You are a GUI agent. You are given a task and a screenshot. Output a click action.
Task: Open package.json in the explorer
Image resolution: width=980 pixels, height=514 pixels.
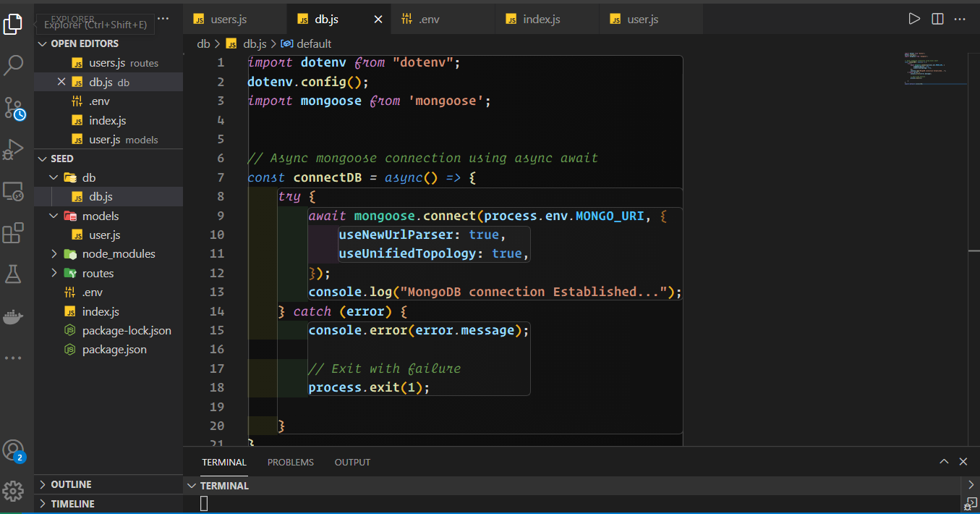pos(114,350)
